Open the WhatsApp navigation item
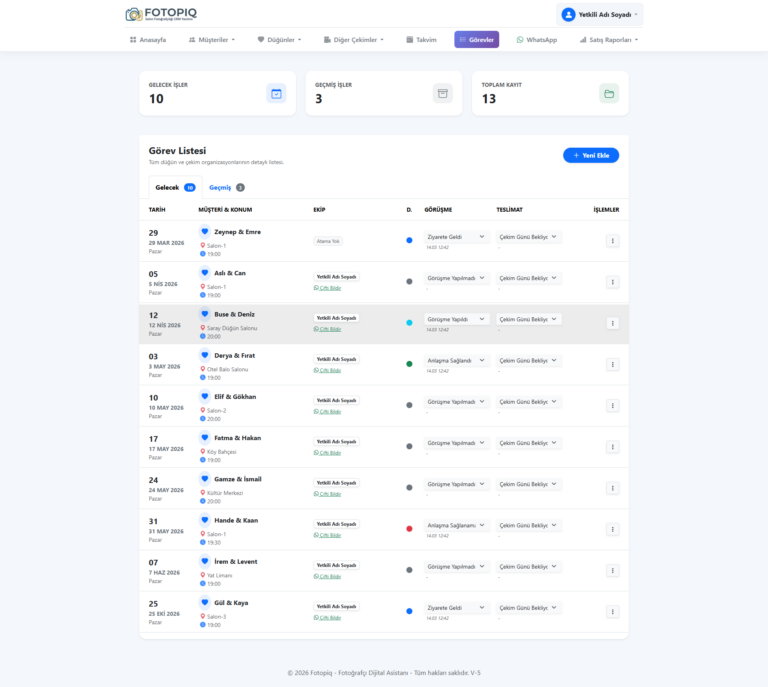The image size is (768, 687). point(536,40)
